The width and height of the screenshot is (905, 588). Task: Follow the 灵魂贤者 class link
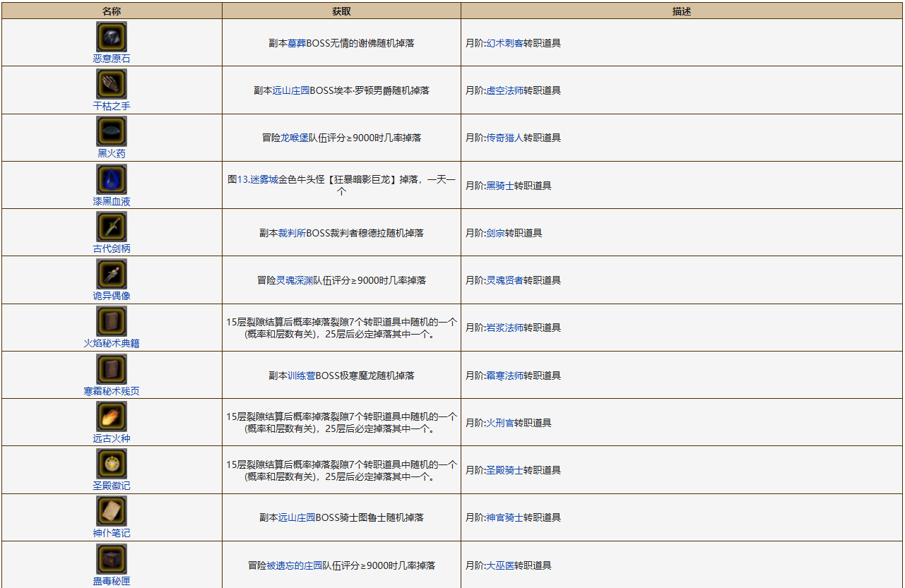504,280
